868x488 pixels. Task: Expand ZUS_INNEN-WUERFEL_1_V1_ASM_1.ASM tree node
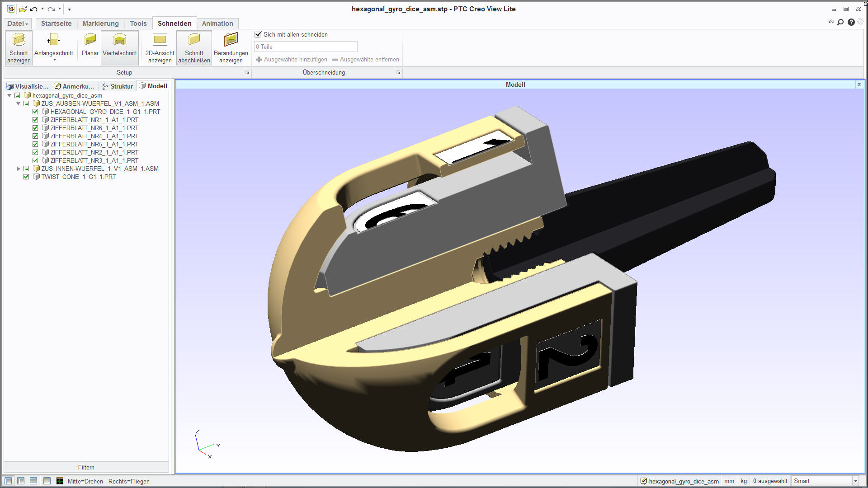[19, 169]
